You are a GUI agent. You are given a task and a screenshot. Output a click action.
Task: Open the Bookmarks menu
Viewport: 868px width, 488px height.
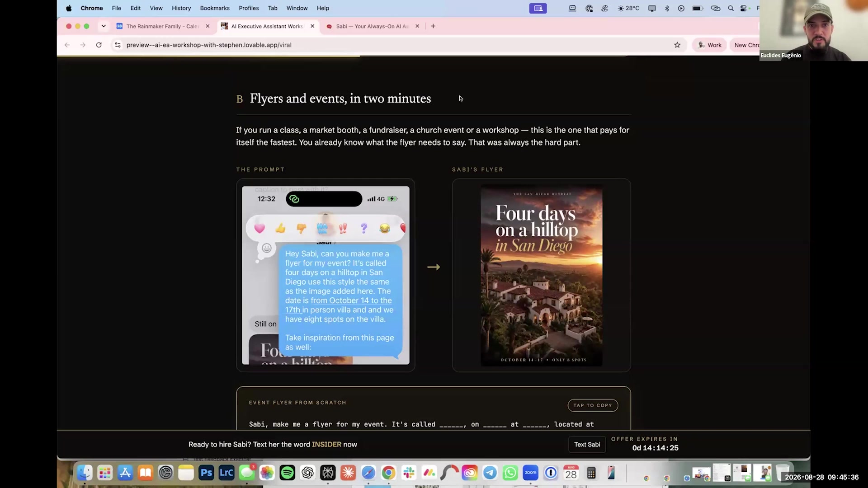(x=215, y=8)
